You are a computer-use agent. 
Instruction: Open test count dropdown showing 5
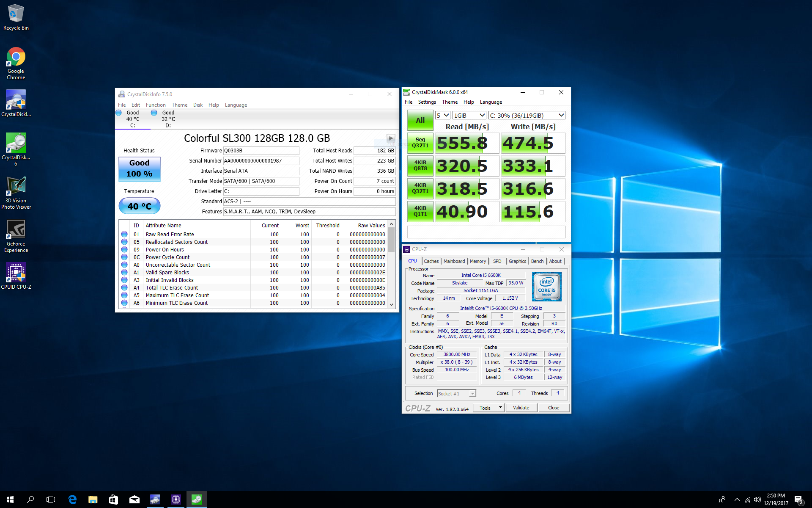click(x=442, y=115)
